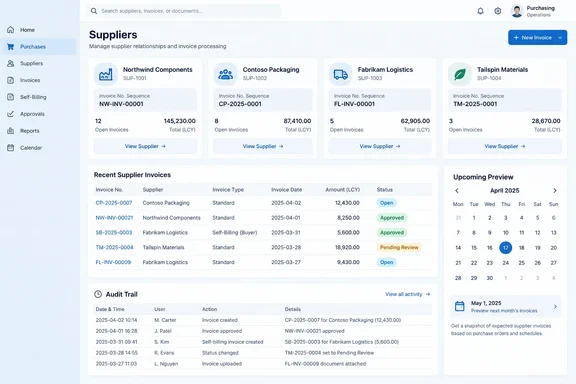View Supplier for Tailspin Materials
Screen dimensions: 576x384
(505, 146)
